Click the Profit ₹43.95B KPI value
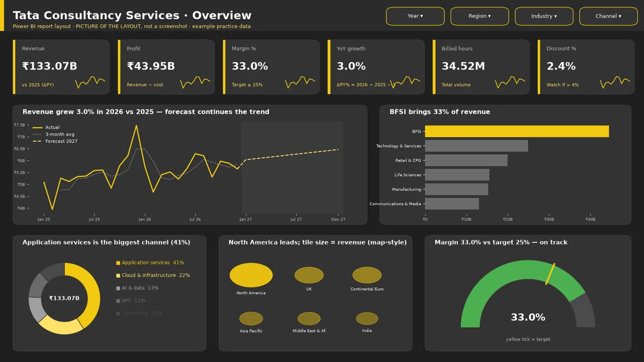644x362 pixels. (x=151, y=67)
